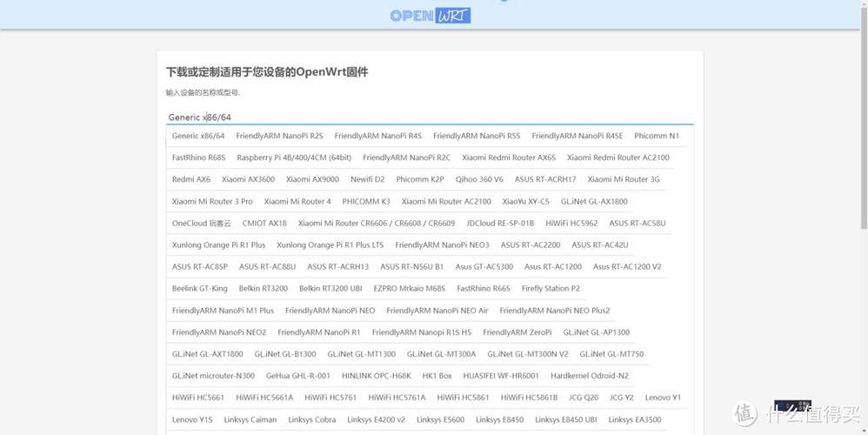Pick Linksys E8450 UBI
The height and width of the screenshot is (435, 868).
[565, 419]
